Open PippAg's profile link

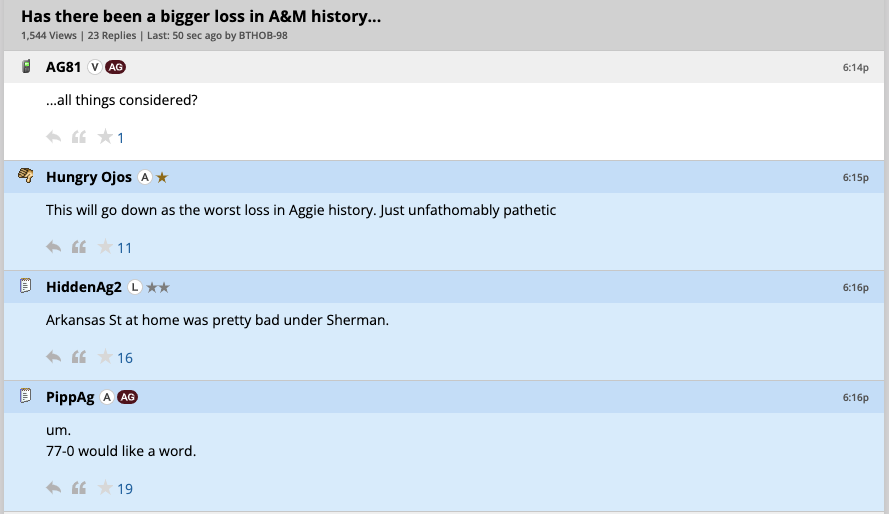[70, 397]
